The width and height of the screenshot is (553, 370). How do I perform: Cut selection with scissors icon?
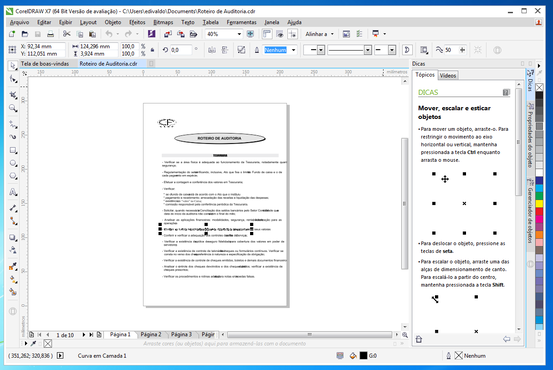pyautogui.click(x=66, y=34)
